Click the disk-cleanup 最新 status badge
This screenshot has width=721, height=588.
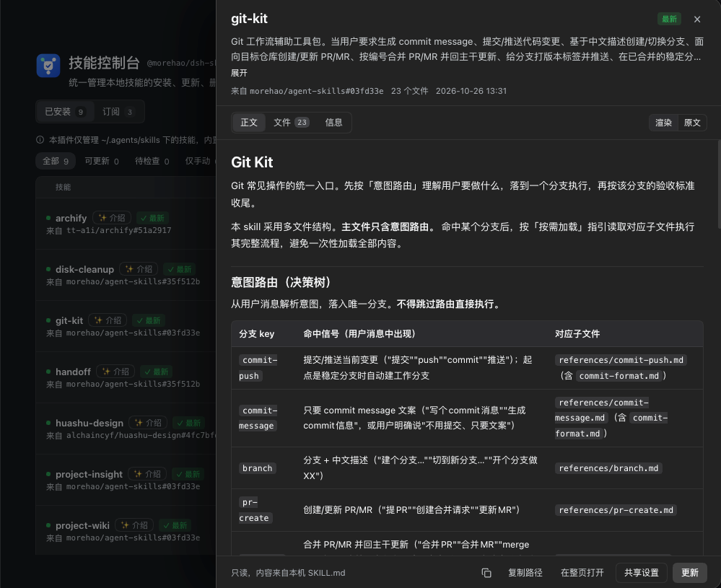click(x=179, y=269)
